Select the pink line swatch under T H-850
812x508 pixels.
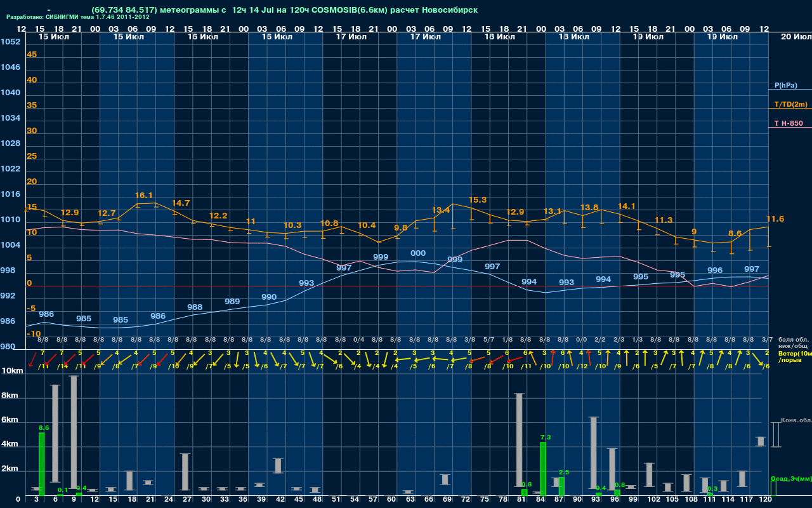point(790,128)
